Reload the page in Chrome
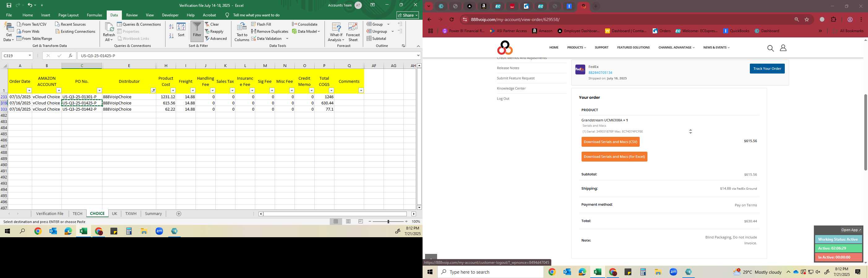The height and width of the screenshot is (278, 868). click(452, 19)
